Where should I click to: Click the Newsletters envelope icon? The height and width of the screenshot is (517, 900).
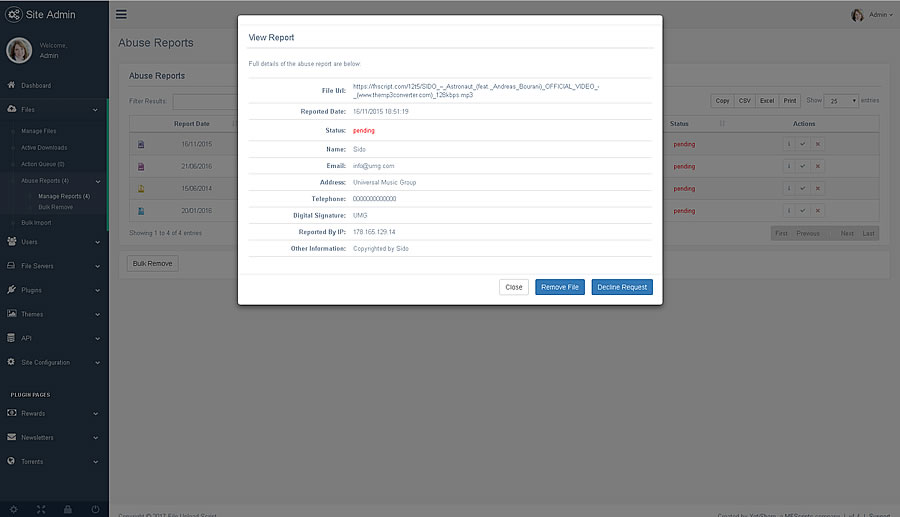click(x=11, y=437)
